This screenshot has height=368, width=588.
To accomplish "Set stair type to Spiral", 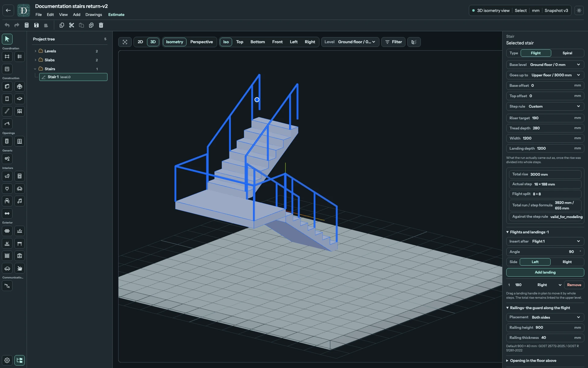I will pos(567,53).
